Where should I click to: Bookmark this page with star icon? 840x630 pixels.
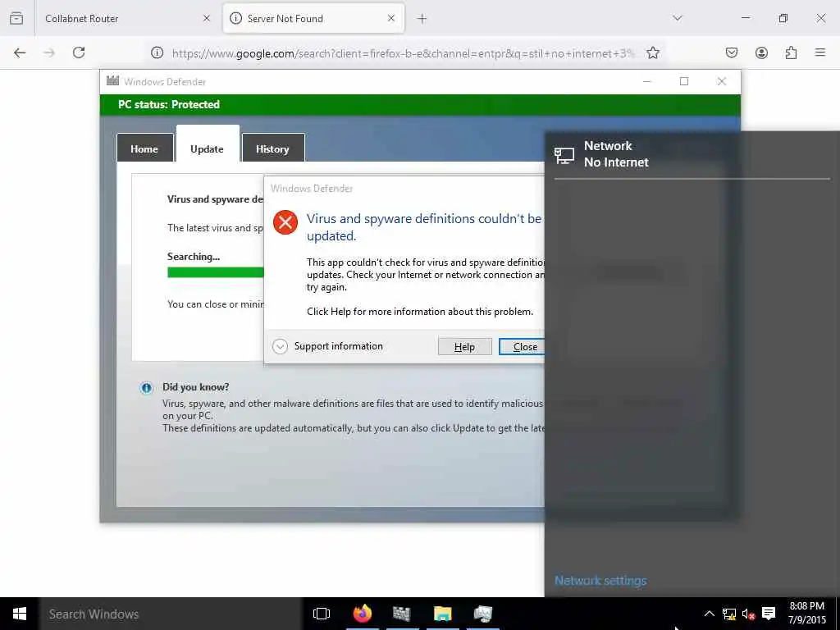click(x=652, y=52)
